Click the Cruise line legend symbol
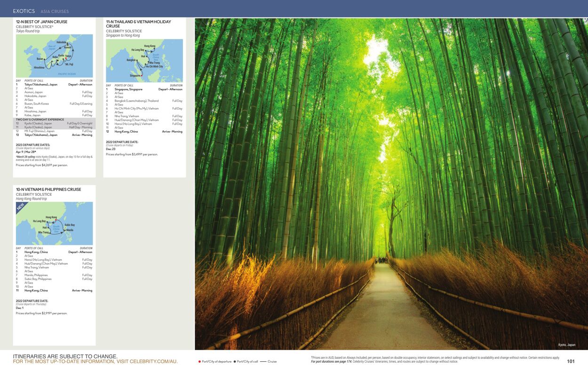Screen dimensions: 588x365 tap(263, 361)
